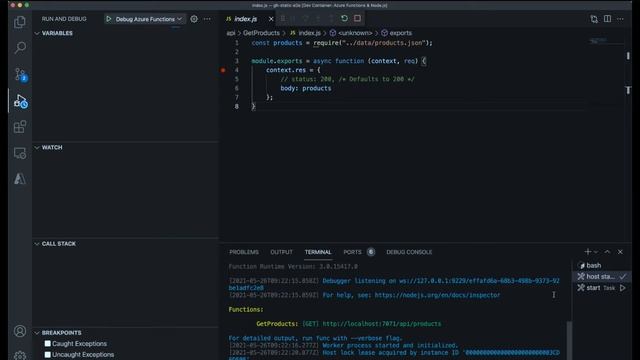Open the Extensions view in activity bar
The image size is (640, 360).
20,127
